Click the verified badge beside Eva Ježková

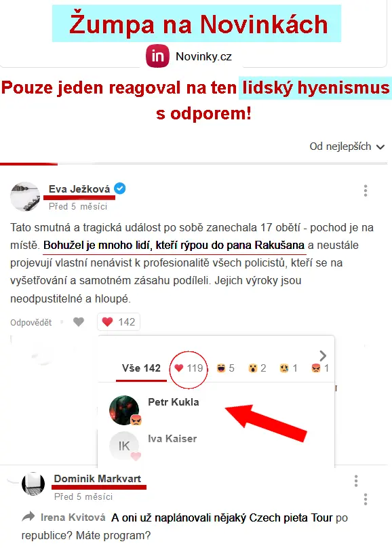point(120,189)
